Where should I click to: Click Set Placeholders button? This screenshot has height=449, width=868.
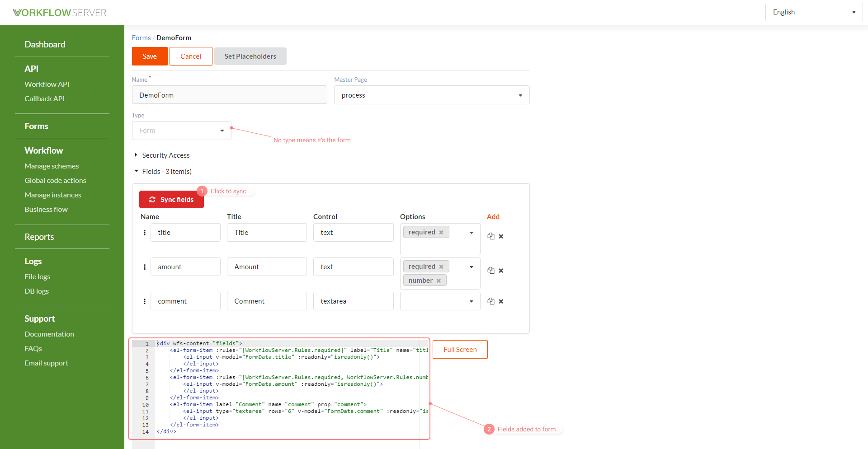pos(250,56)
